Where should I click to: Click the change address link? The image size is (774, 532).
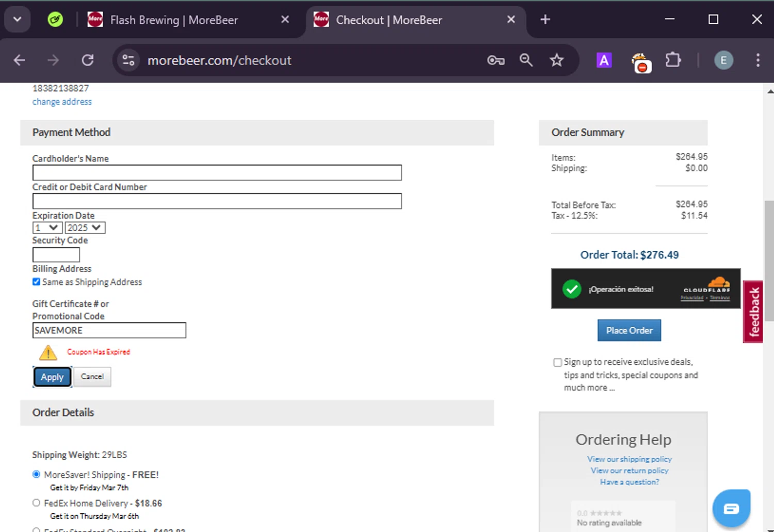click(62, 102)
